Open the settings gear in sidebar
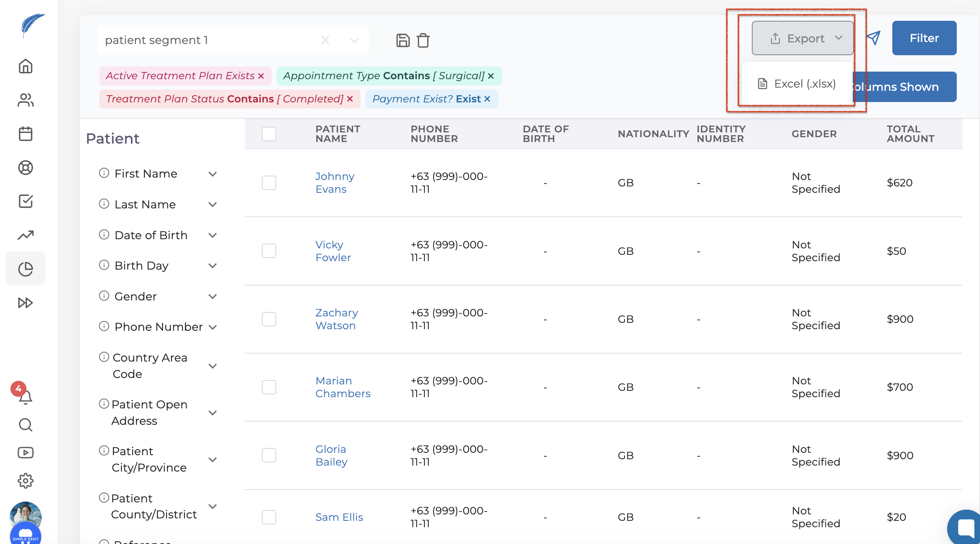 point(26,480)
